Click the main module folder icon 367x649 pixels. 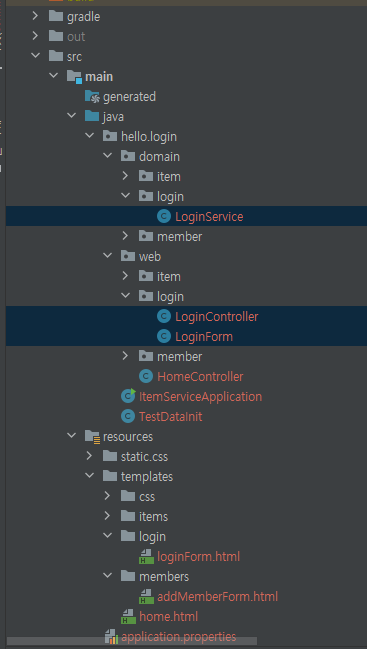[74, 76]
